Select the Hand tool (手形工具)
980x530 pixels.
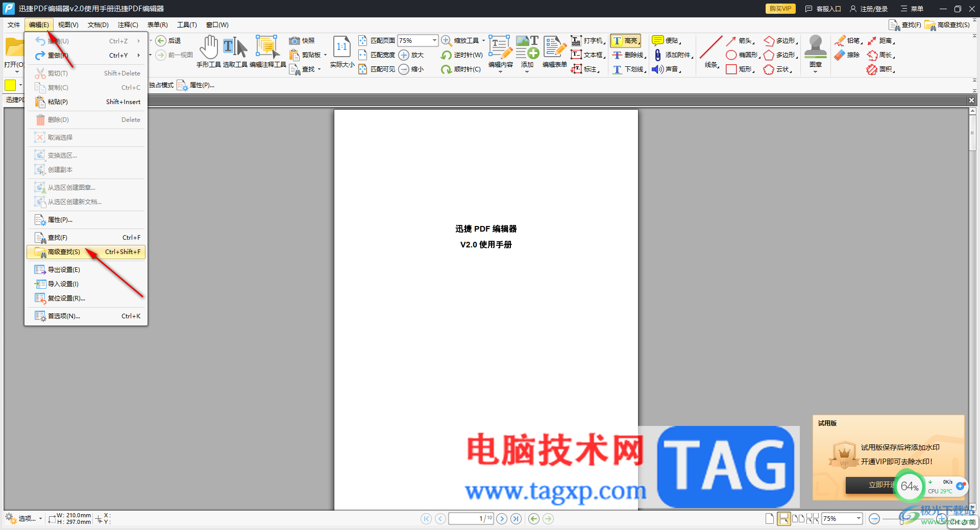click(x=208, y=52)
